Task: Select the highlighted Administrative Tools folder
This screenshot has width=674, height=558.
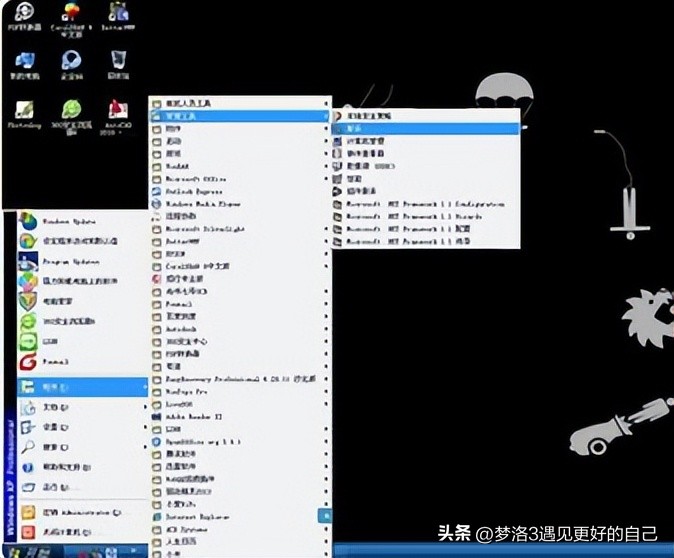Action: tap(241, 116)
